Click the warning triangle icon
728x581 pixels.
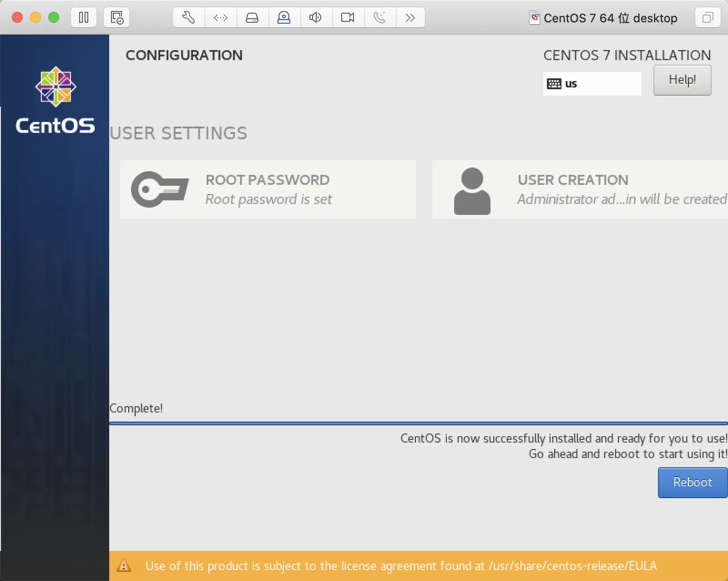point(124,566)
